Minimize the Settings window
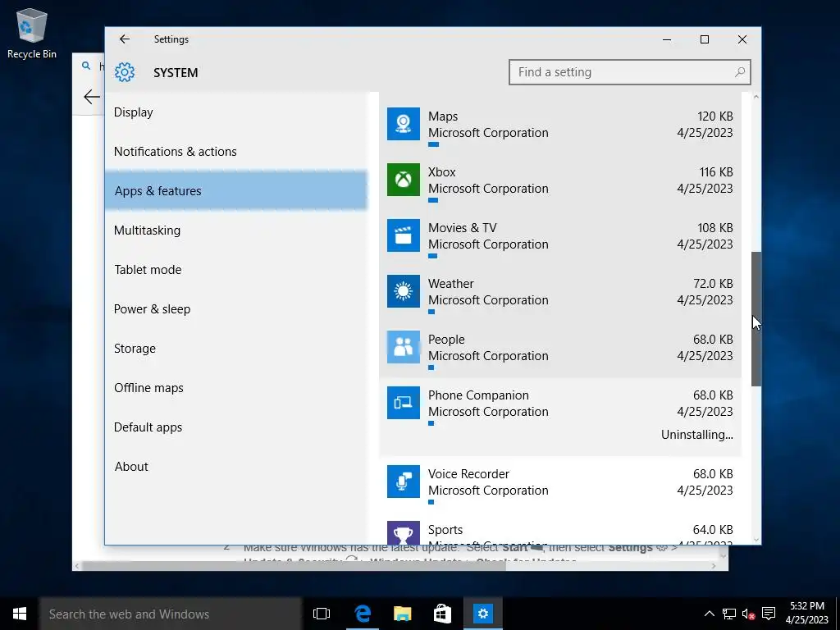This screenshot has width=840, height=630. (x=667, y=39)
